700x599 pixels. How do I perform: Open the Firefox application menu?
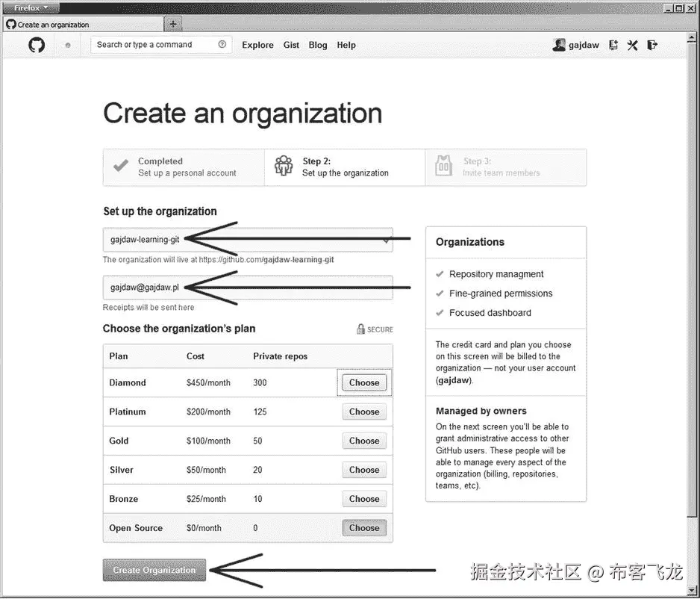(x=31, y=8)
